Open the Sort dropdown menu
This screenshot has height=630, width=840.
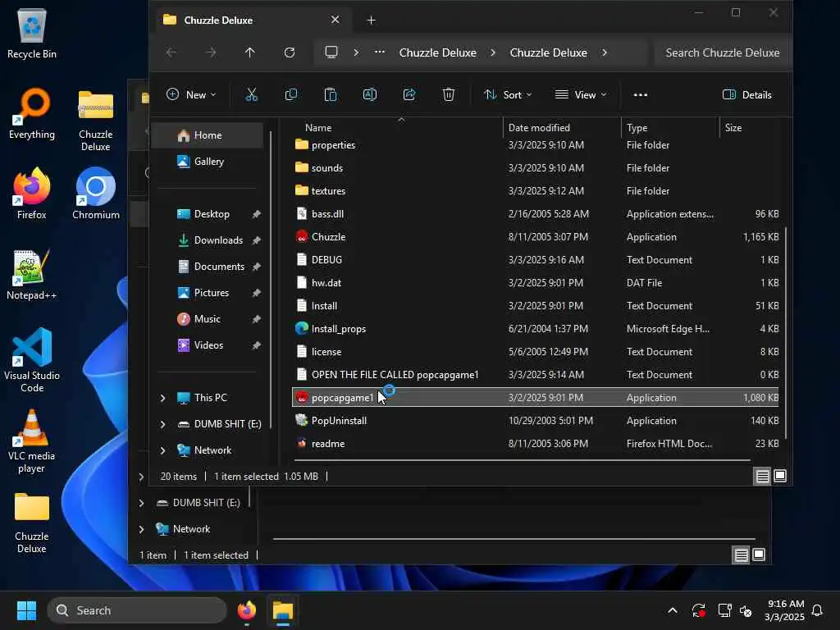coord(508,95)
